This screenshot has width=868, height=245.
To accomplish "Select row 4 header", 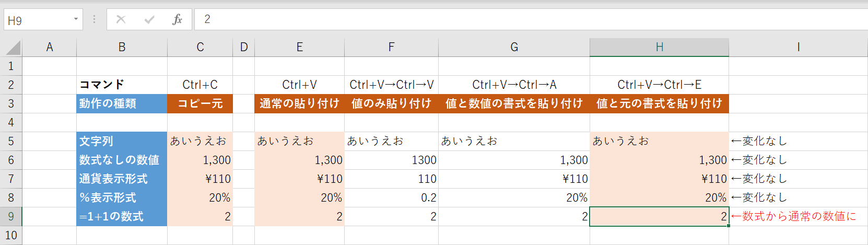I will pos(11,122).
